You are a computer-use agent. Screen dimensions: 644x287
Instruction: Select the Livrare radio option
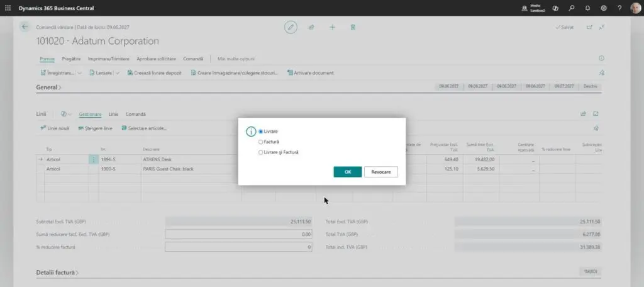tap(260, 131)
